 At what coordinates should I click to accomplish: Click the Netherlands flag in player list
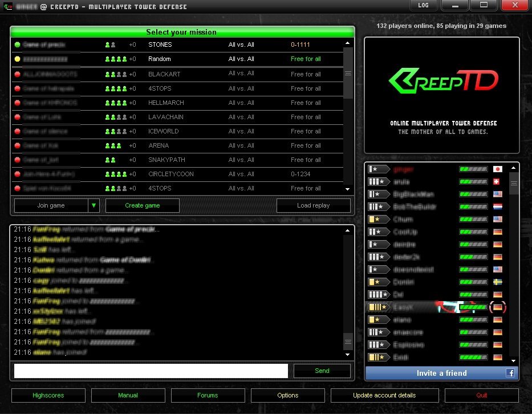click(497, 206)
